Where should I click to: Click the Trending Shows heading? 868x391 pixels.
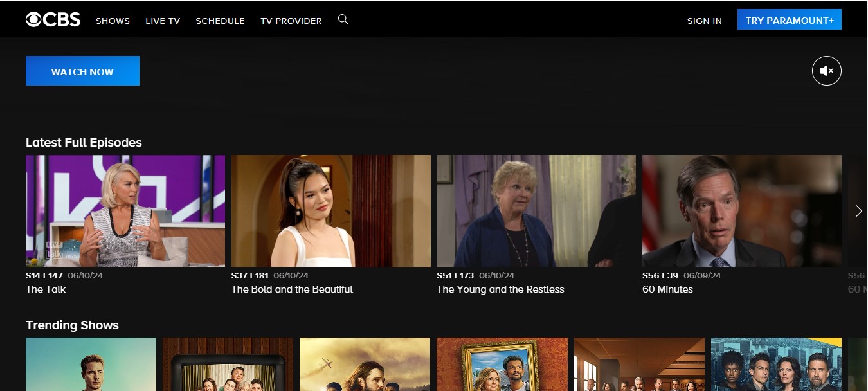pos(72,325)
